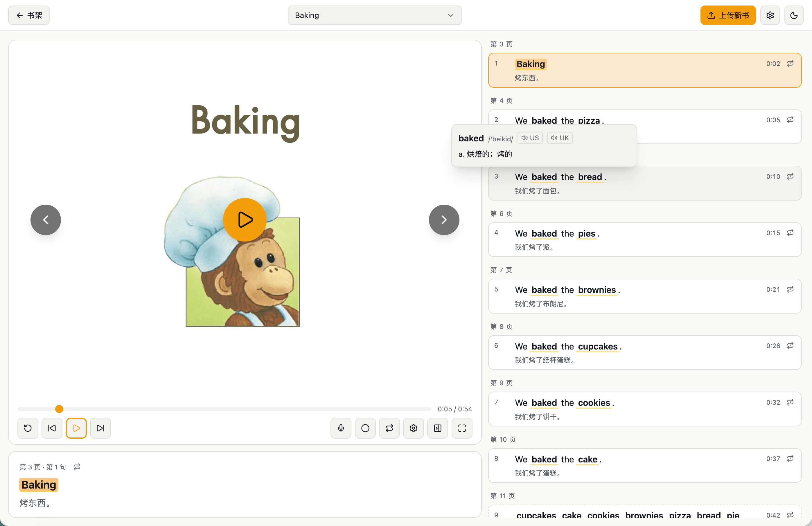
Task: Toggle loop for current sentence 第 3 页 · 第 1 句
Action: coord(77,467)
